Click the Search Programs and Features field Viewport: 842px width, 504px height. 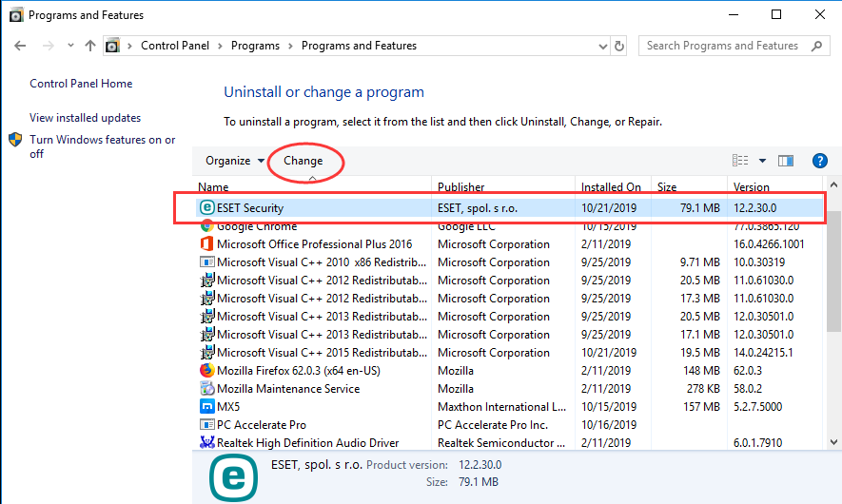(734, 46)
